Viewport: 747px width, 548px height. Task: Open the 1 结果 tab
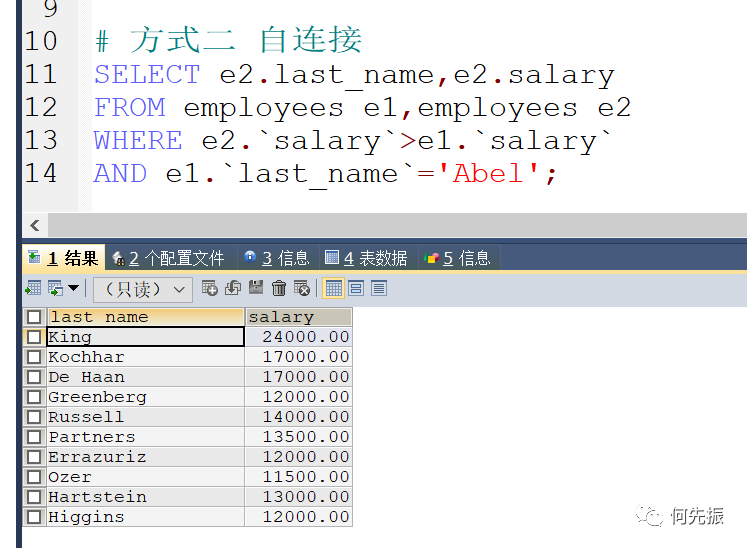tap(64, 258)
